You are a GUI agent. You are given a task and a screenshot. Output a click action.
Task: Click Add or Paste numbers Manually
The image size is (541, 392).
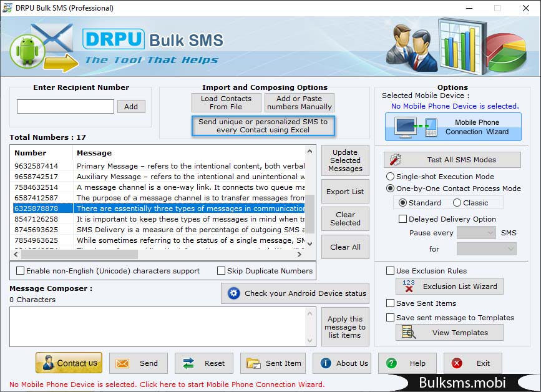299,102
